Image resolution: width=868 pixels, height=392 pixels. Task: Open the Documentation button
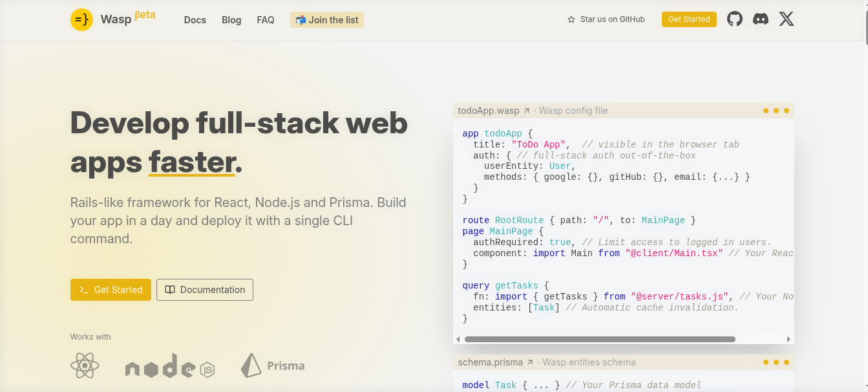205,290
